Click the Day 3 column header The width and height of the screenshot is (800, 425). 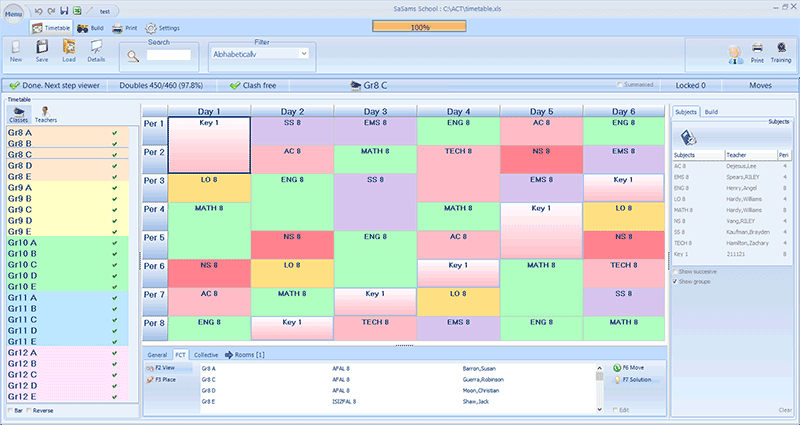(375, 111)
